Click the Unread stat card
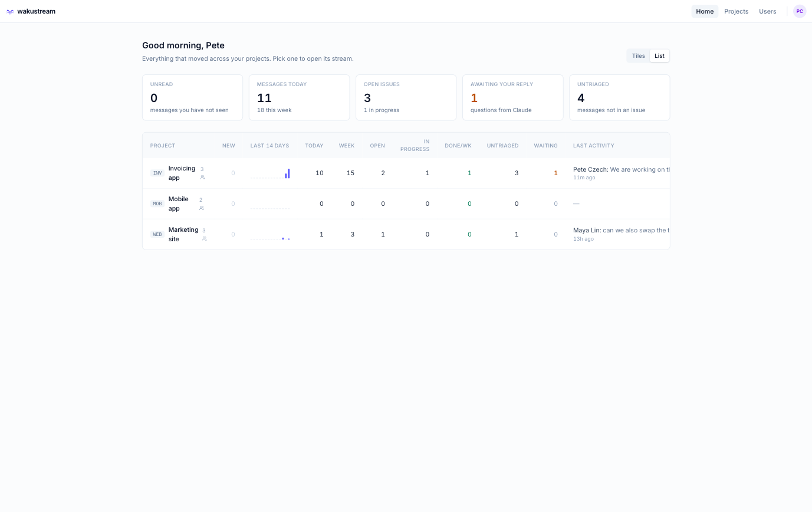 tap(192, 97)
